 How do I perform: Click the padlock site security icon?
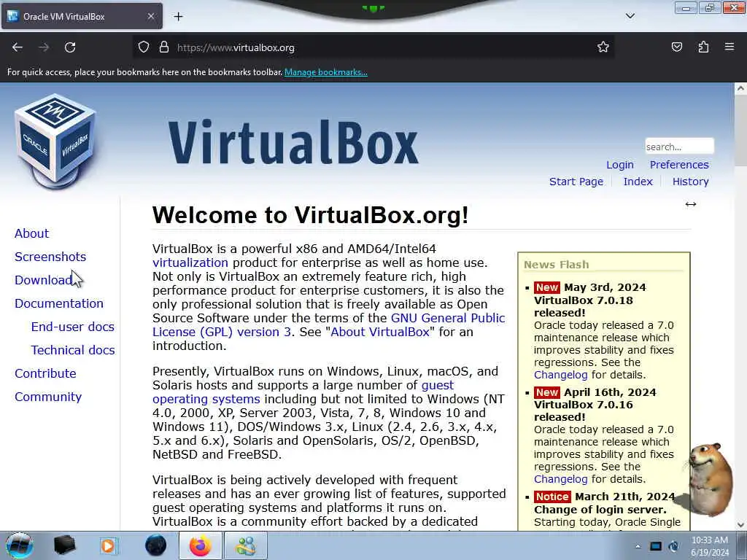(x=164, y=47)
